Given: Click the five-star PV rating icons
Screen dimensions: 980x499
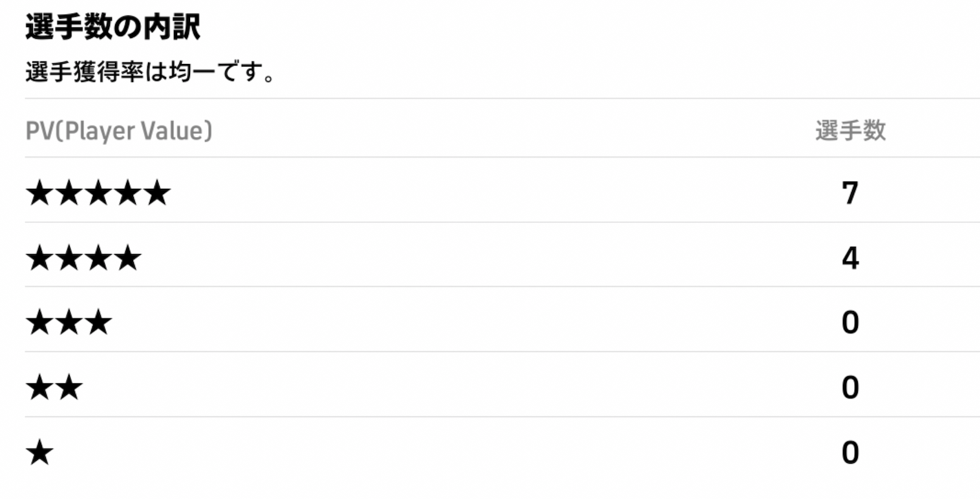Looking at the screenshot, I should click(x=98, y=194).
